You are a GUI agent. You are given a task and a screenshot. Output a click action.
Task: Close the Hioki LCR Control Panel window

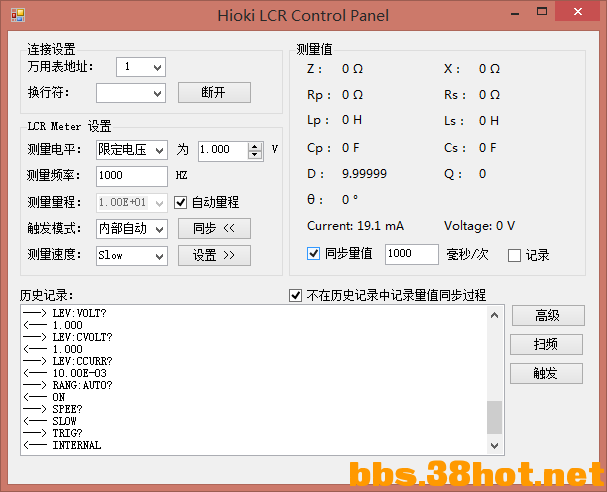click(x=578, y=12)
